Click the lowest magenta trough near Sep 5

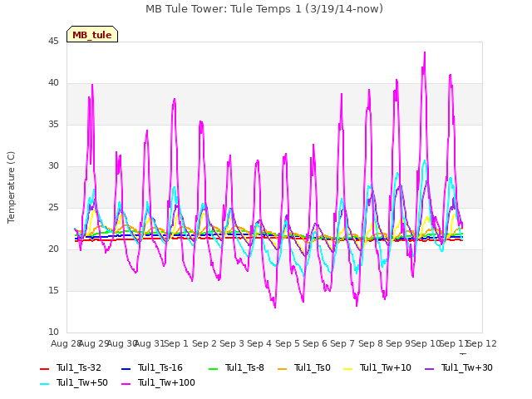275,307
